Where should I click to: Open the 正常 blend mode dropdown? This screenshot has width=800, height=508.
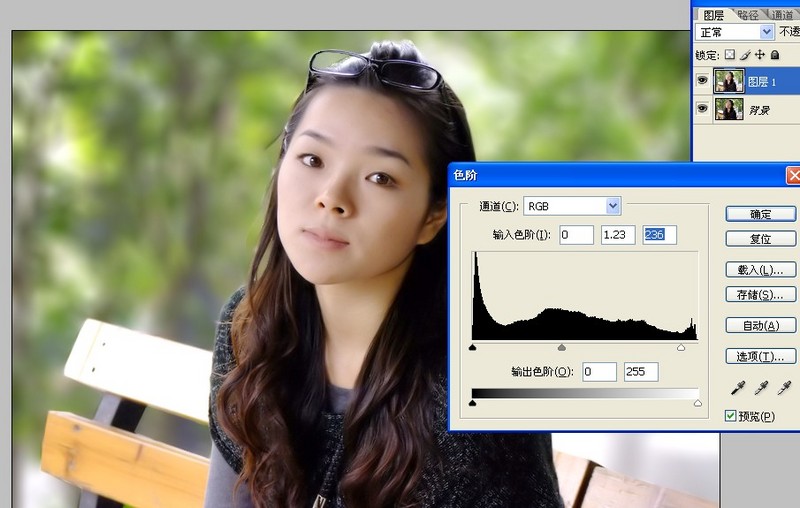tap(766, 32)
